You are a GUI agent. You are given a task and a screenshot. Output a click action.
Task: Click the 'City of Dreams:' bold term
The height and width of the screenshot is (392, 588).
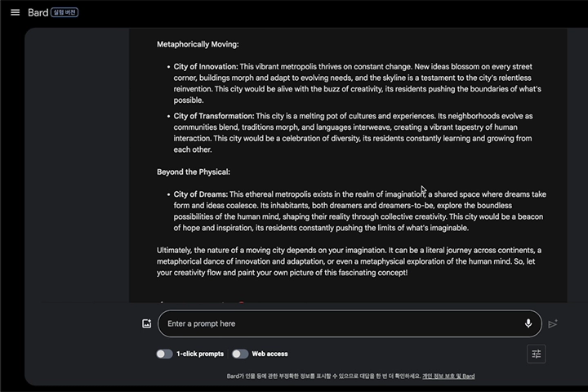click(x=201, y=194)
